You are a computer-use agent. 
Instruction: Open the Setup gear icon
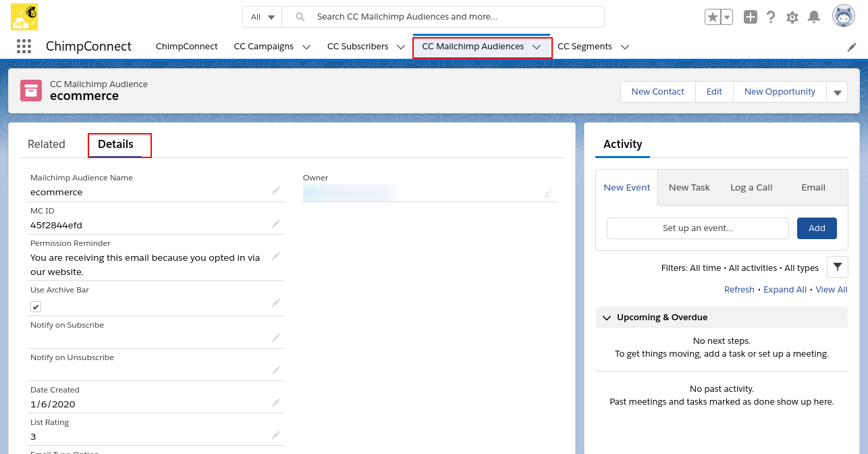click(x=792, y=18)
